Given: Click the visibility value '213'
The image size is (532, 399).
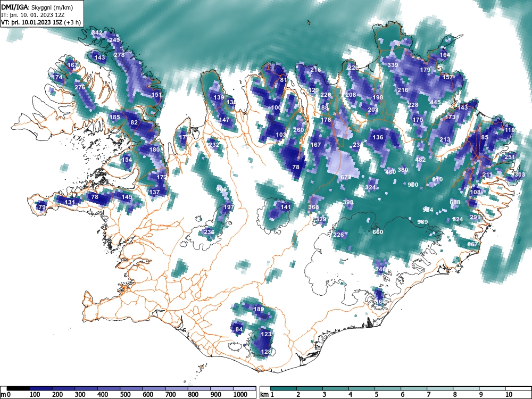Looking at the screenshot, I should pyautogui.click(x=445, y=139).
